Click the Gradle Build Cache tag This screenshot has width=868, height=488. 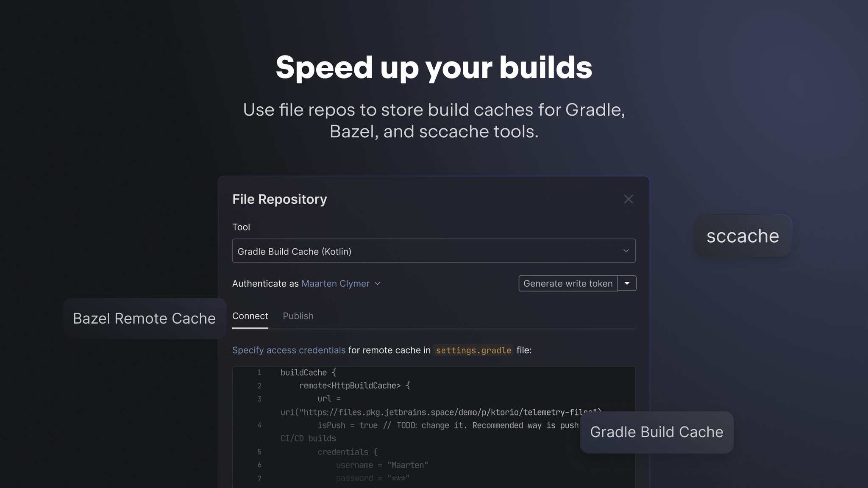656,432
